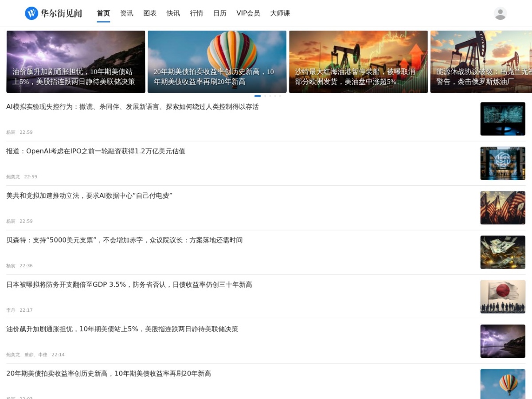532x399 pixels.
Task: Open the 行情 page
Action: [x=196, y=13]
